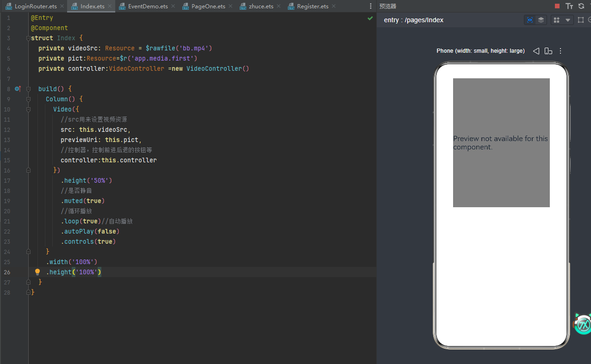Click the fold end marker on line 27
591x364 pixels.
(x=29, y=282)
